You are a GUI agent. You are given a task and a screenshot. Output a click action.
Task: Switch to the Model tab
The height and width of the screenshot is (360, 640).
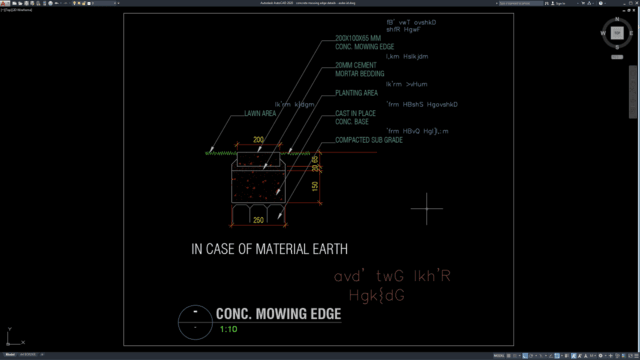tap(10, 355)
